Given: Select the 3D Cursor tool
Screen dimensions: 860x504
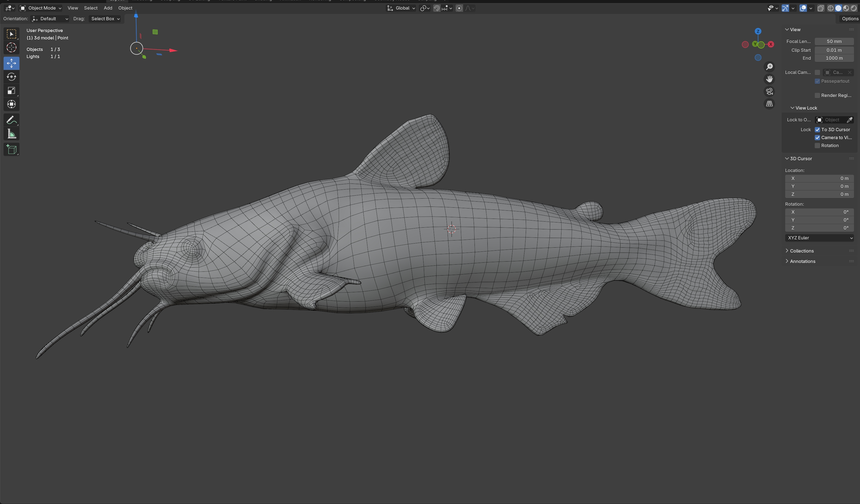Looking at the screenshot, I should tap(11, 48).
